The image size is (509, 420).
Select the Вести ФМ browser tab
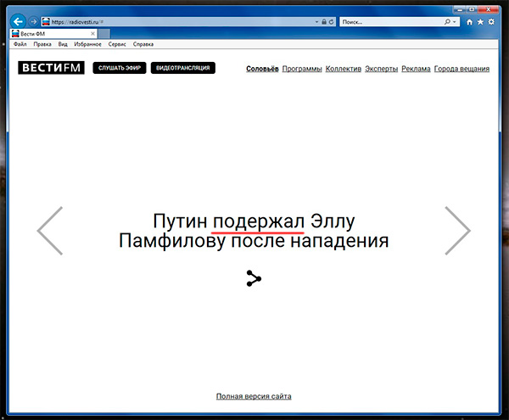point(38,33)
